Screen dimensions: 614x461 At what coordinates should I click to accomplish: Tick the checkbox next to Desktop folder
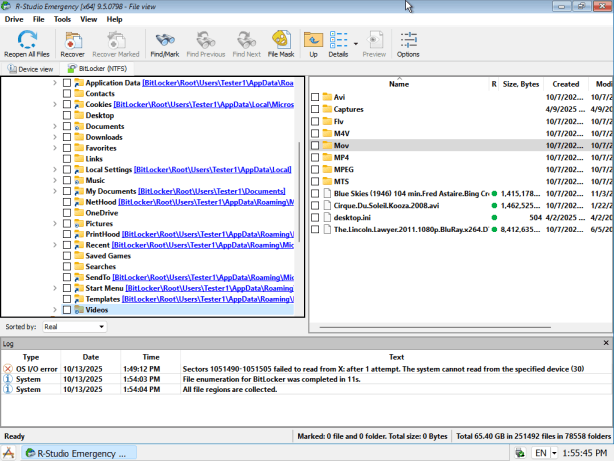click(67, 116)
